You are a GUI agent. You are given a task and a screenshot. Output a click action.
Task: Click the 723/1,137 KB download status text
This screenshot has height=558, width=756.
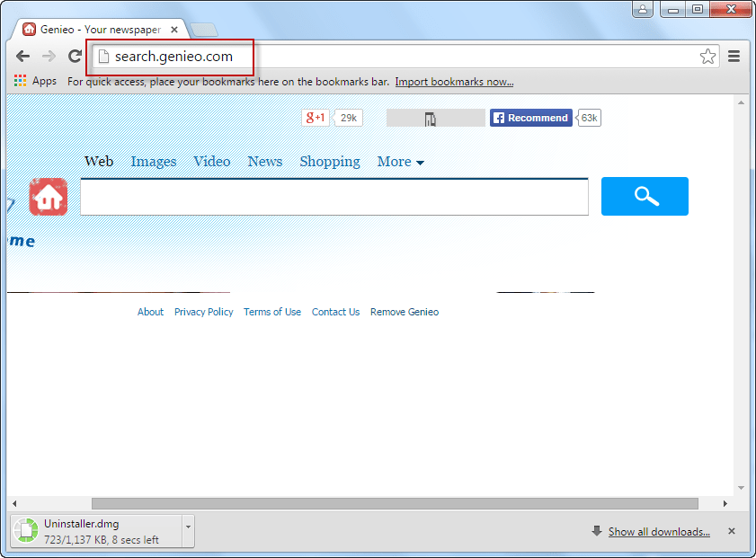(102, 540)
